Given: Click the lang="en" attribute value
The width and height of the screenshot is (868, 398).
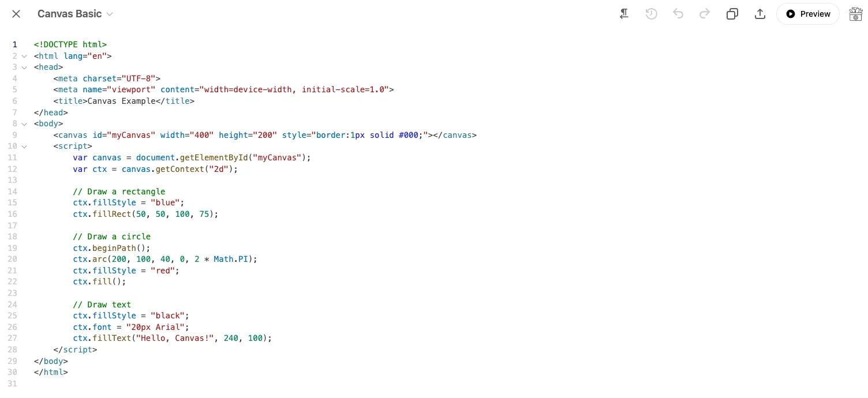Looking at the screenshot, I should coord(97,56).
